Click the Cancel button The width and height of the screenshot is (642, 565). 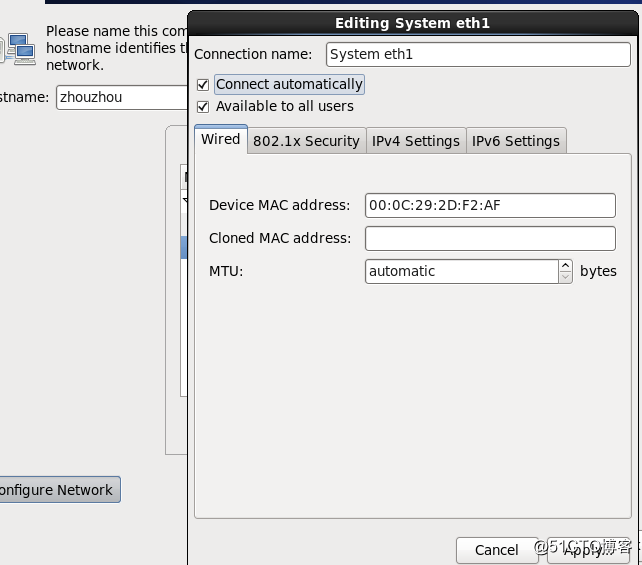pos(497,550)
